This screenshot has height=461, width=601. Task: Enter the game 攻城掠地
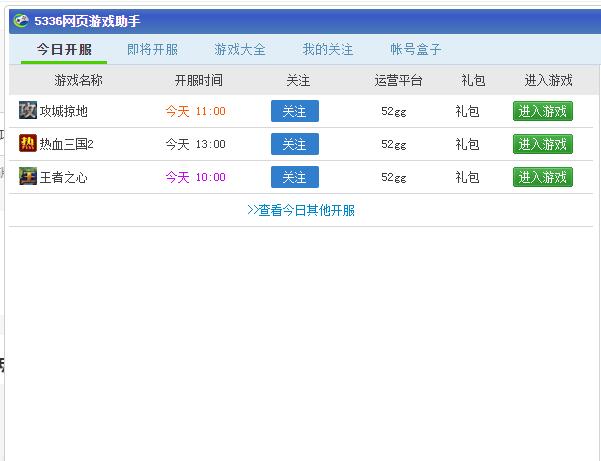[x=543, y=111]
